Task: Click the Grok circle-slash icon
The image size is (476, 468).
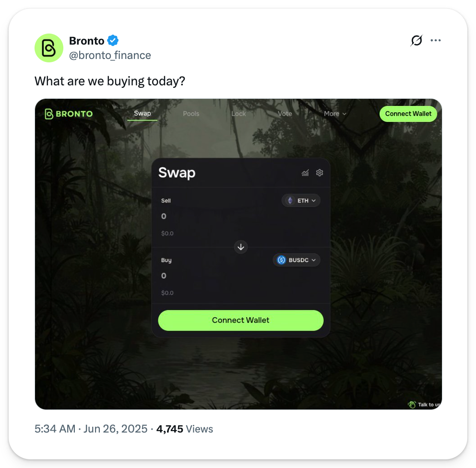Action: point(416,41)
